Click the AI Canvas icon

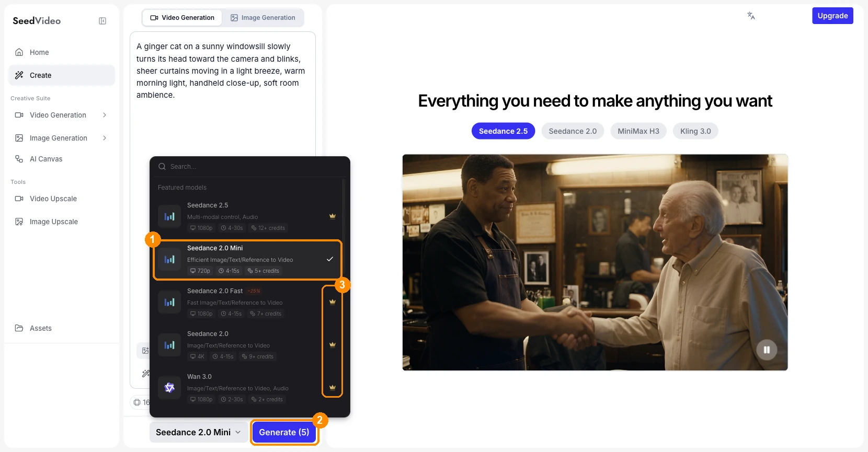pyautogui.click(x=19, y=159)
